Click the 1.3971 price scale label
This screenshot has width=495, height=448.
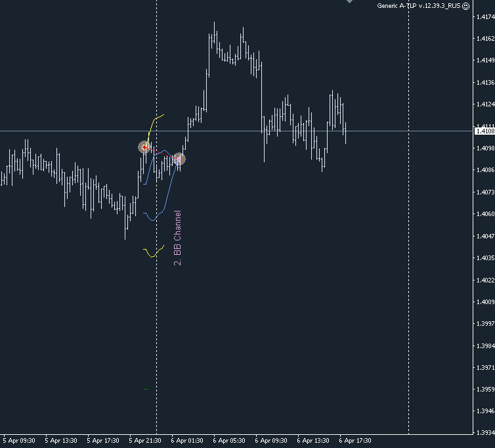click(x=486, y=367)
